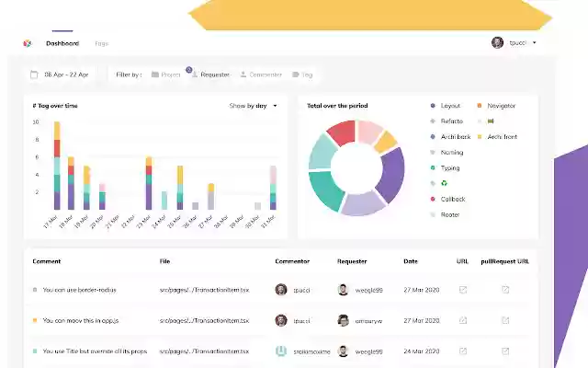Open the Show by day dropdown
The image size is (588, 368).
click(254, 106)
